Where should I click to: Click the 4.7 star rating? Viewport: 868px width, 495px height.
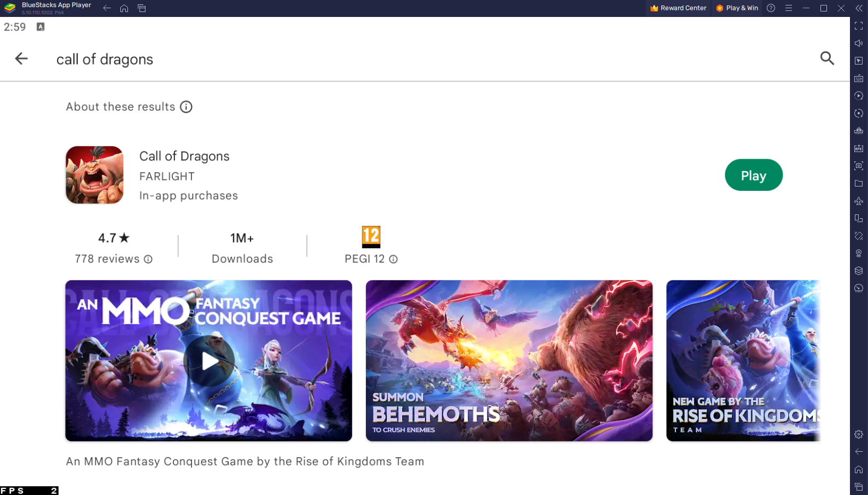[x=114, y=238]
